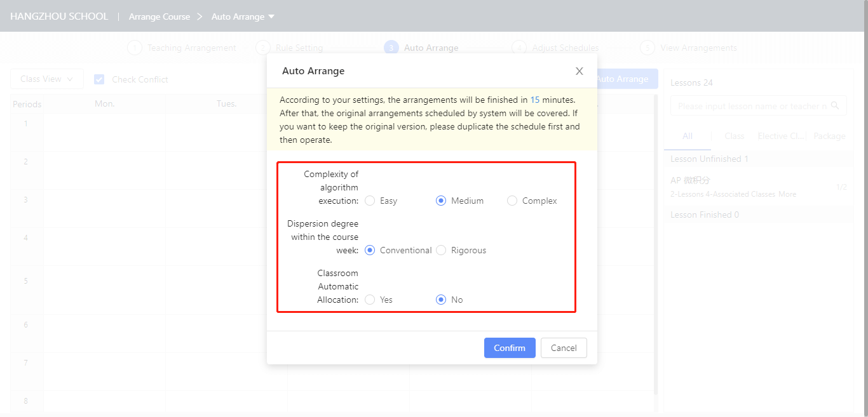The image size is (868, 417).
Task: Close the Auto Arrange dialog with X
Action: 579,71
